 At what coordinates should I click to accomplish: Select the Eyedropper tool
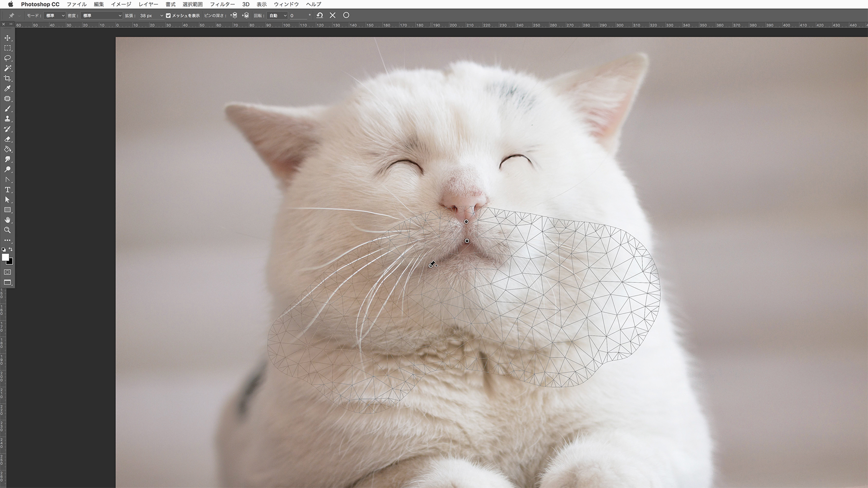point(7,89)
